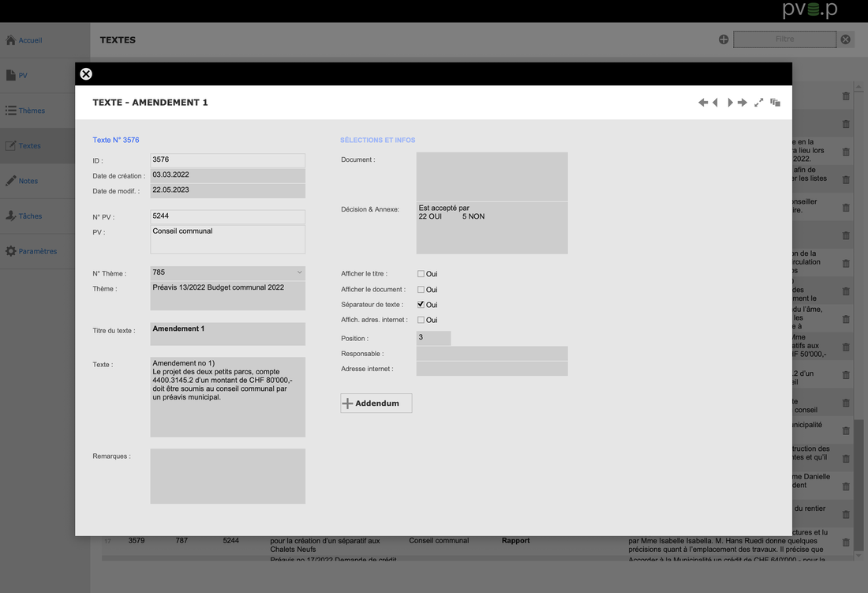Jump to last record using right arrow
868x593 pixels.
[x=743, y=103]
